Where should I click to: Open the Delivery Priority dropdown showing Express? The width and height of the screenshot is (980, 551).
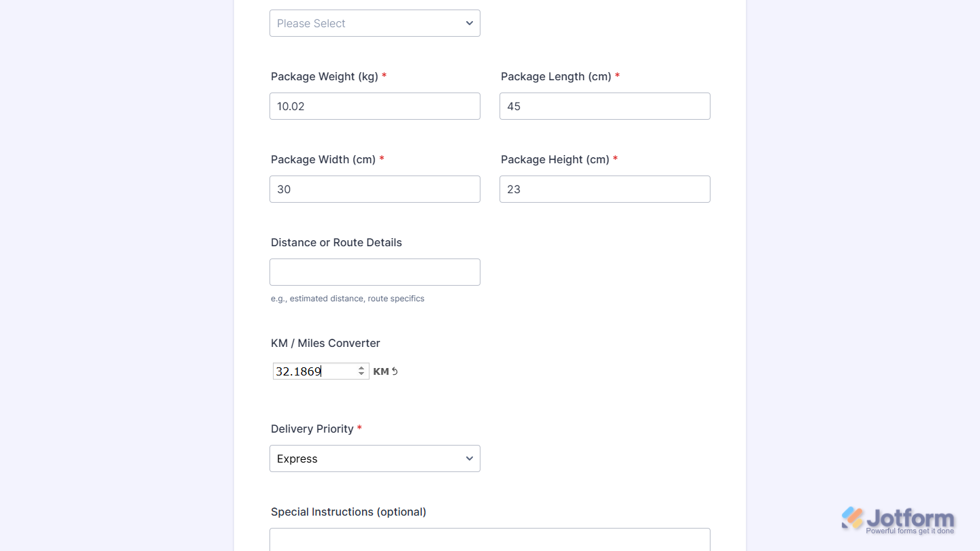point(374,458)
